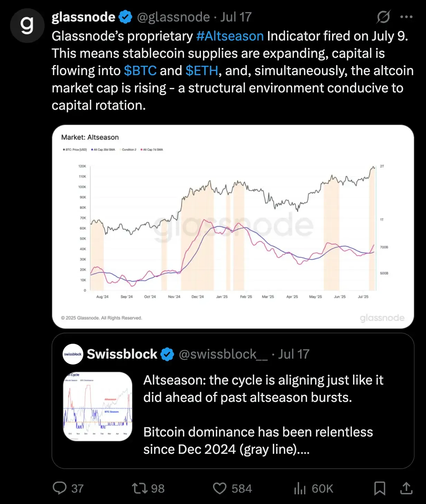Bookmark this glassnode tweet
The image size is (426, 504).
(380, 488)
